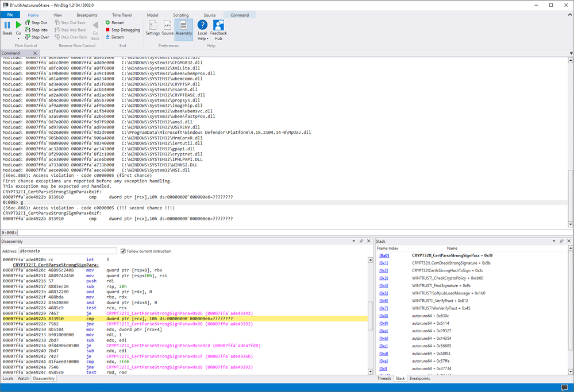Open Local Help
The image size is (574, 392).
point(202,30)
